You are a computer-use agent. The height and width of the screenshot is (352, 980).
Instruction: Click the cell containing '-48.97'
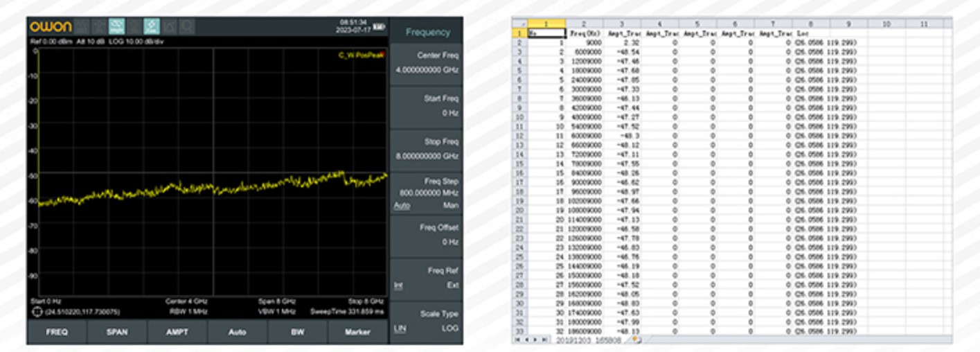pyautogui.click(x=621, y=192)
